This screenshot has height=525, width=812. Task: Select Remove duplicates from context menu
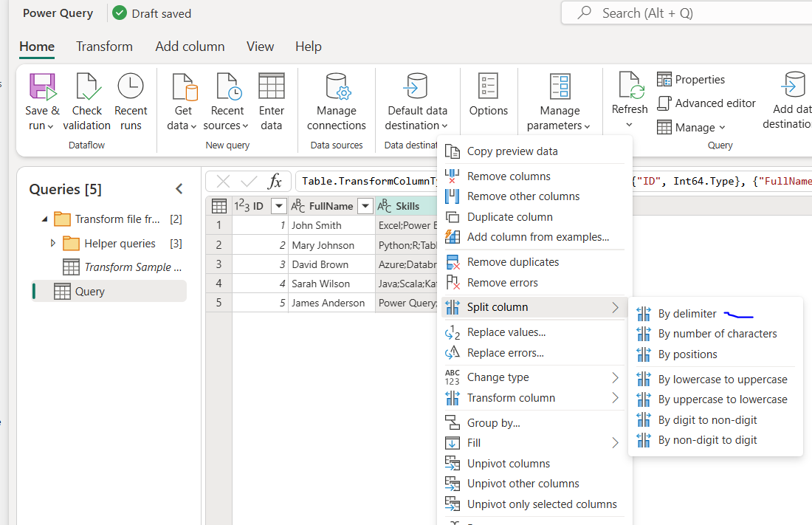tap(512, 262)
